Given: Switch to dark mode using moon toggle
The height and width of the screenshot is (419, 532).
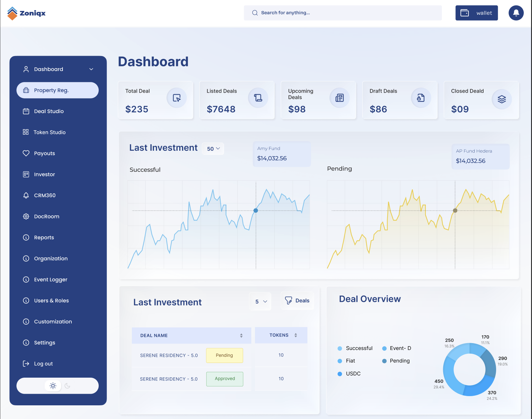Looking at the screenshot, I should click(x=68, y=386).
